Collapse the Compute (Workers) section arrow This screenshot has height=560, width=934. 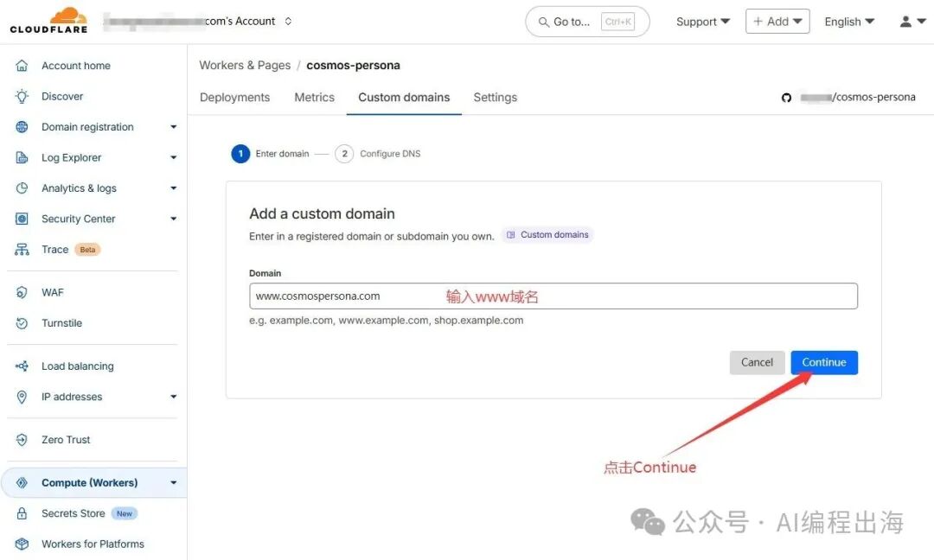point(173,482)
